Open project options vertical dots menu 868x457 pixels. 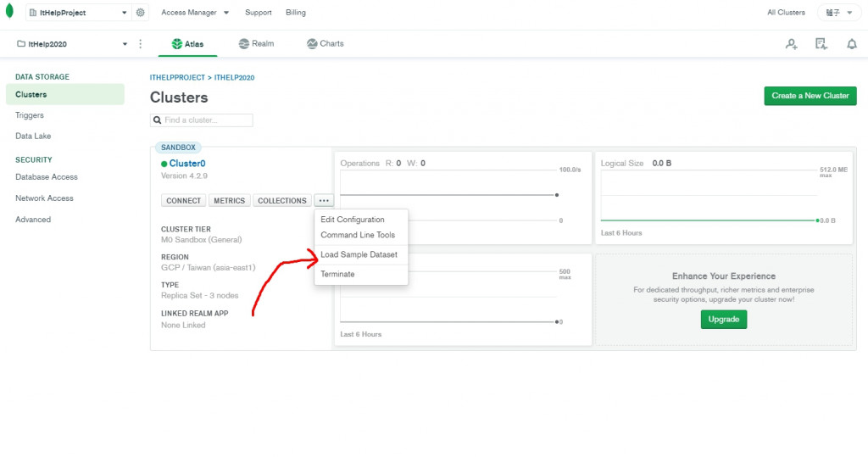pyautogui.click(x=140, y=44)
